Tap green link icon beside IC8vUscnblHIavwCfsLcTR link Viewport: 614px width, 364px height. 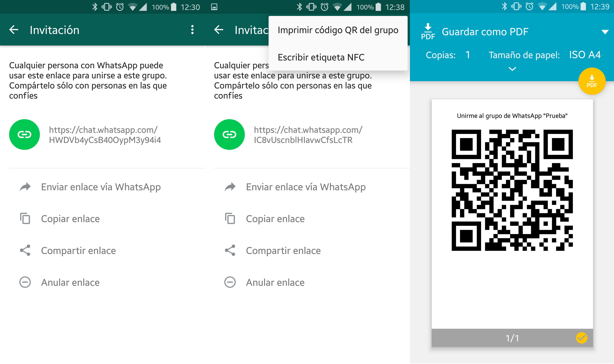click(x=229, y=134)
